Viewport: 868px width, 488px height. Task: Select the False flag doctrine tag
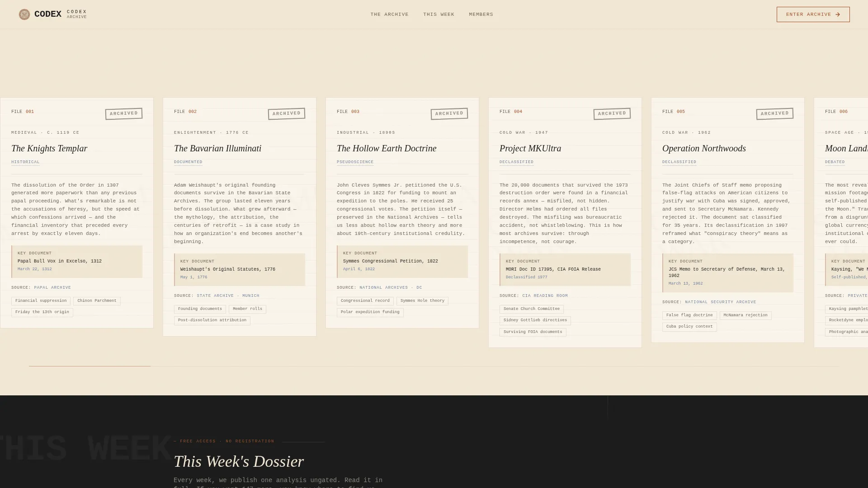pyautogui.click(x=689, y=315)
